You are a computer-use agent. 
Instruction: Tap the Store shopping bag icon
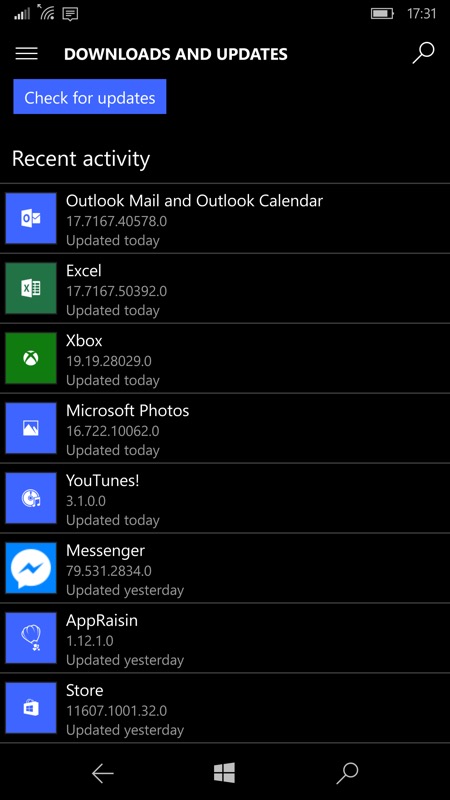31,708
